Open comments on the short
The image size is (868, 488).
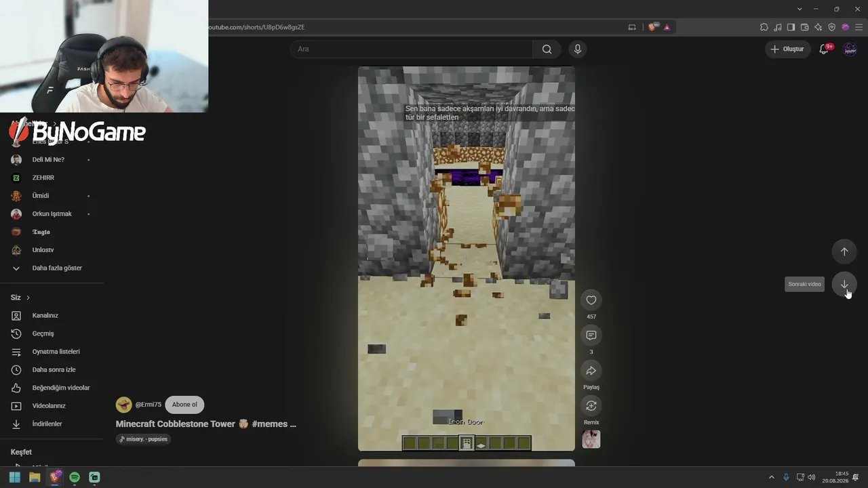(591, 335)
